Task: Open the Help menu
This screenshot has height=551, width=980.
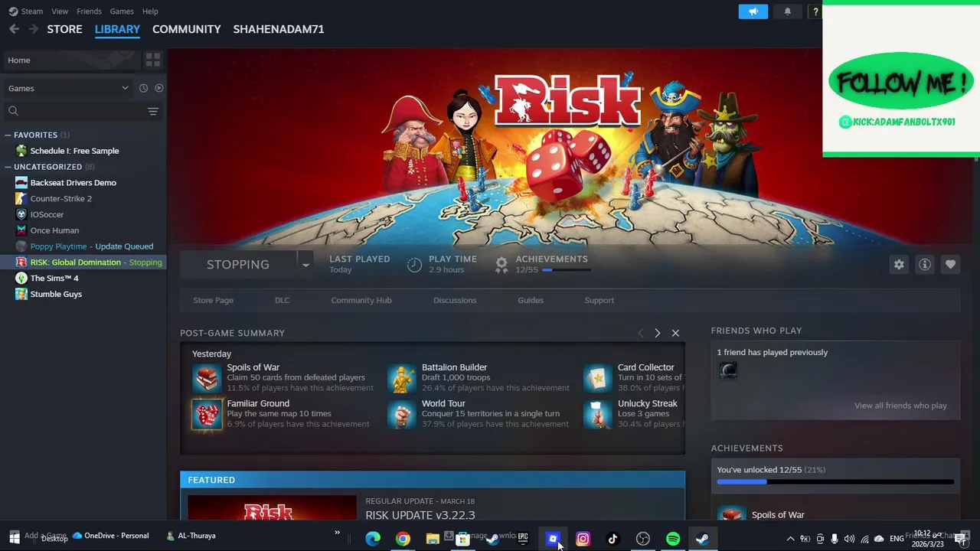Action: 150,11
